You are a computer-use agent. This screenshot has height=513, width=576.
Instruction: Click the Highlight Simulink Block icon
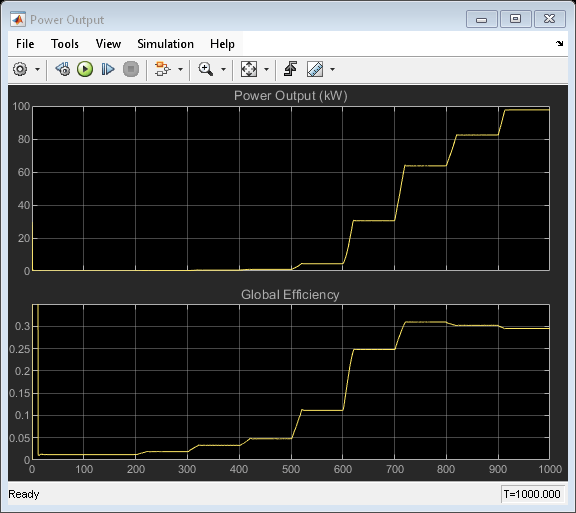[162, 69]
